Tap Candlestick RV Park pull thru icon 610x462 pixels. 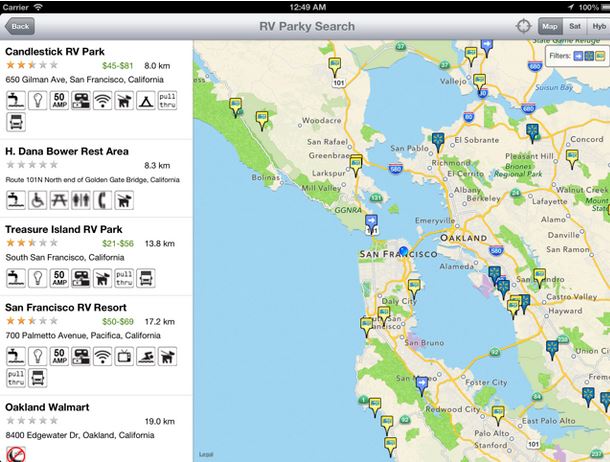[167, 100]
